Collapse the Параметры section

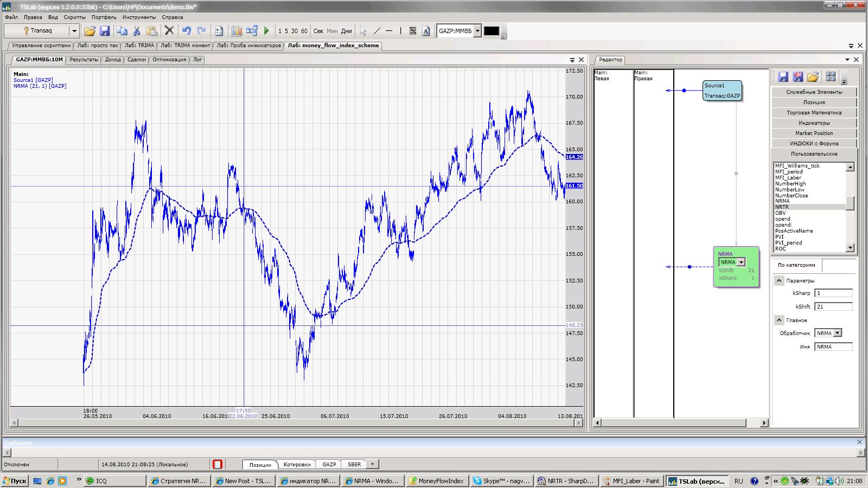[779, 281]
